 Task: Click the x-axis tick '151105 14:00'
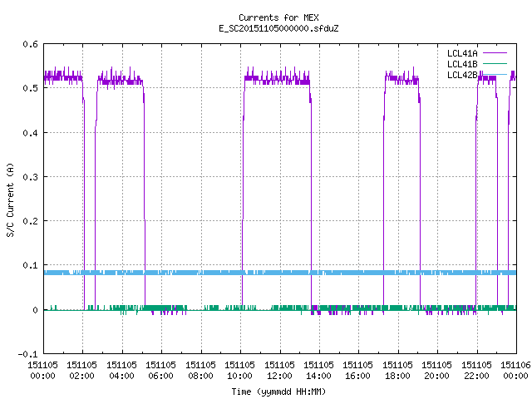(318, 370)
